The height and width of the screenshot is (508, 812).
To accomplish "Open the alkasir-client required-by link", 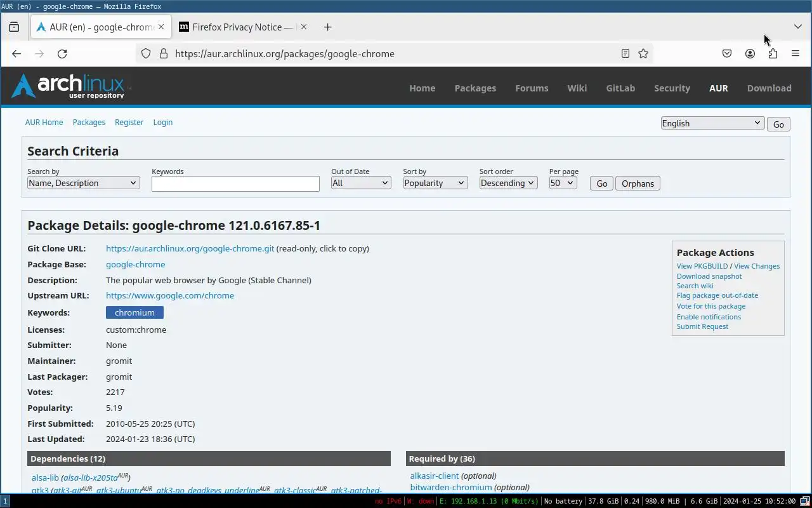I will click(x=434, y=476).
